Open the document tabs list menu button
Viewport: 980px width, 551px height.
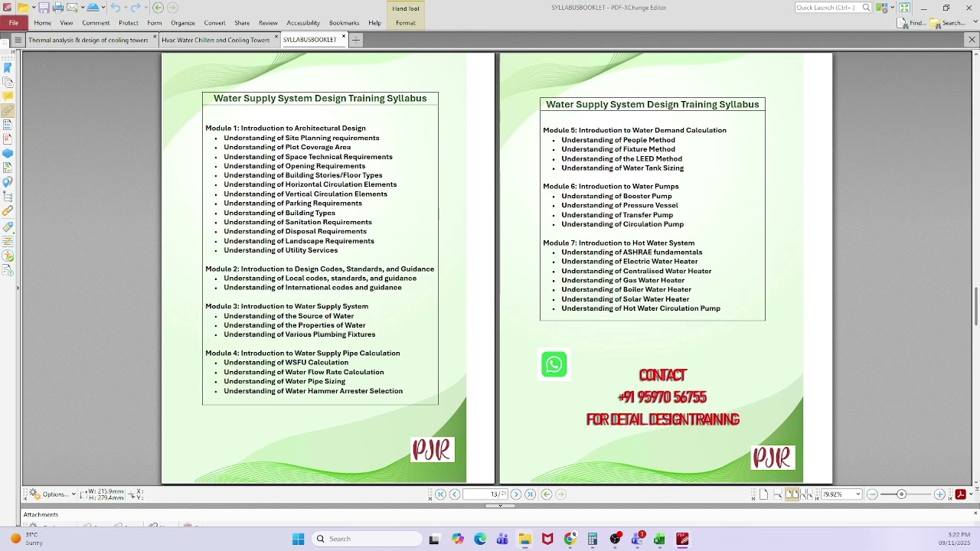pyautogui.click(x=18, y=40)
